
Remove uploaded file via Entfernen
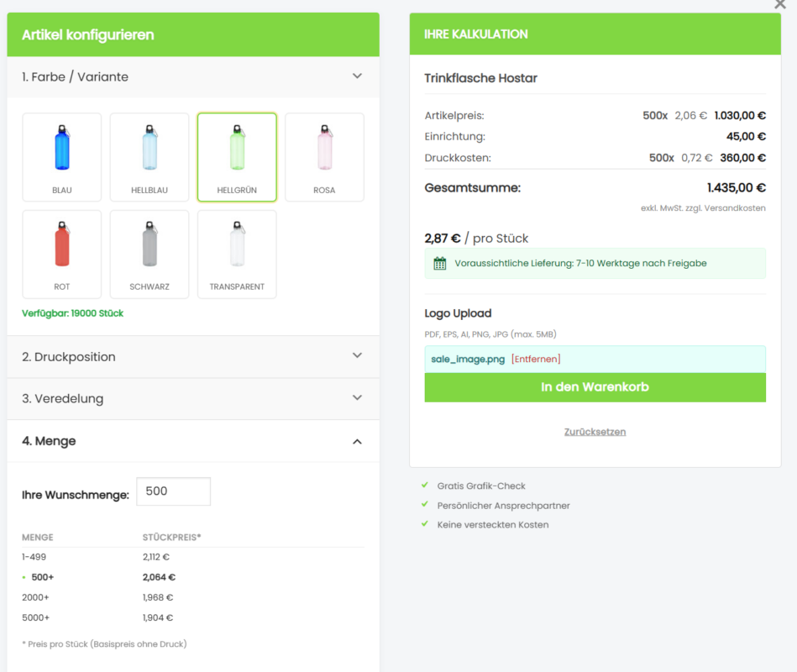536,360
